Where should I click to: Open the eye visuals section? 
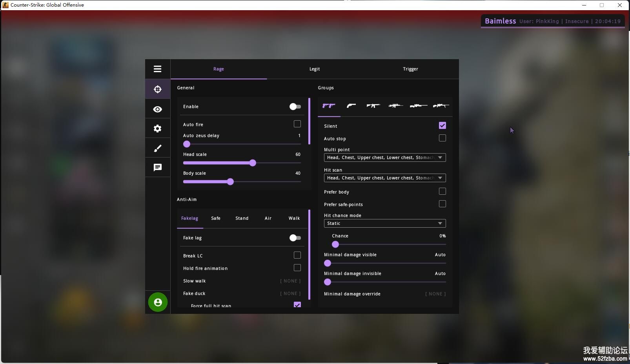pyautogui.click(x=158, y=109)
